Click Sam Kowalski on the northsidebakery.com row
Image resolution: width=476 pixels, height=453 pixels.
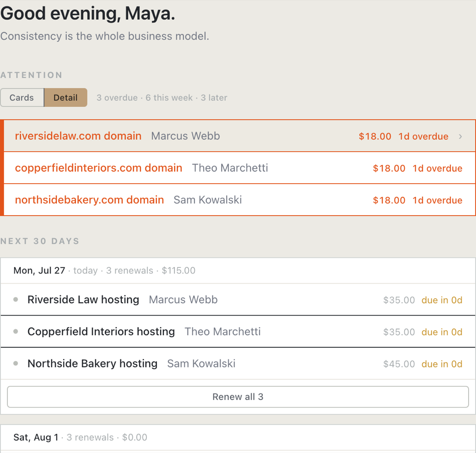pyautogui.click(x=208, y=200)
